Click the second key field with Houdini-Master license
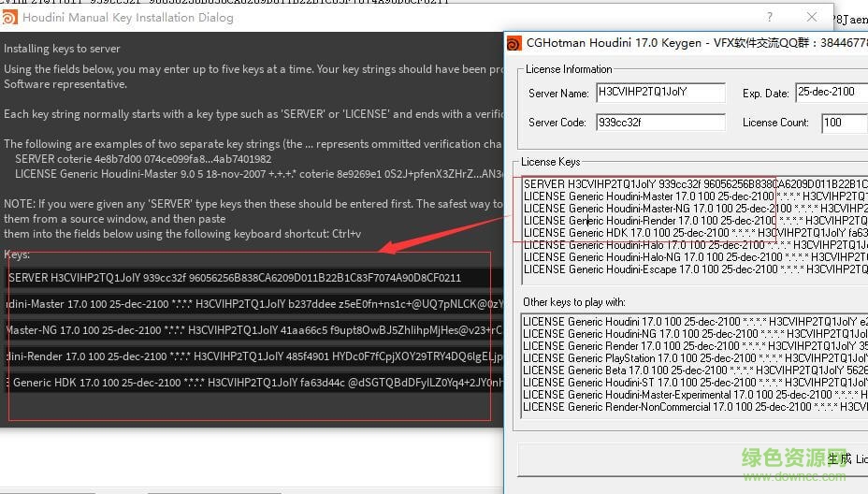The height and width of the screenshot is (494, 868). pos(254,304)
